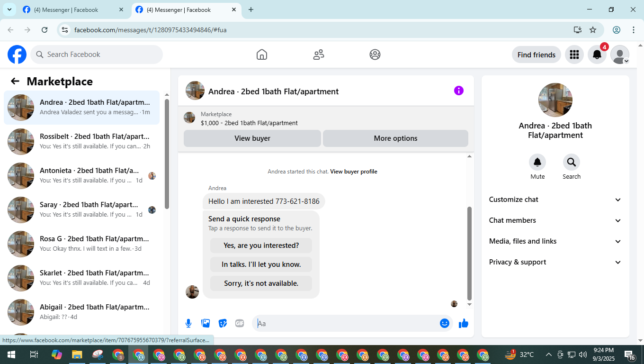Open the Home feed icon
The width and height of the screenshot is (644, 364).
262,55
